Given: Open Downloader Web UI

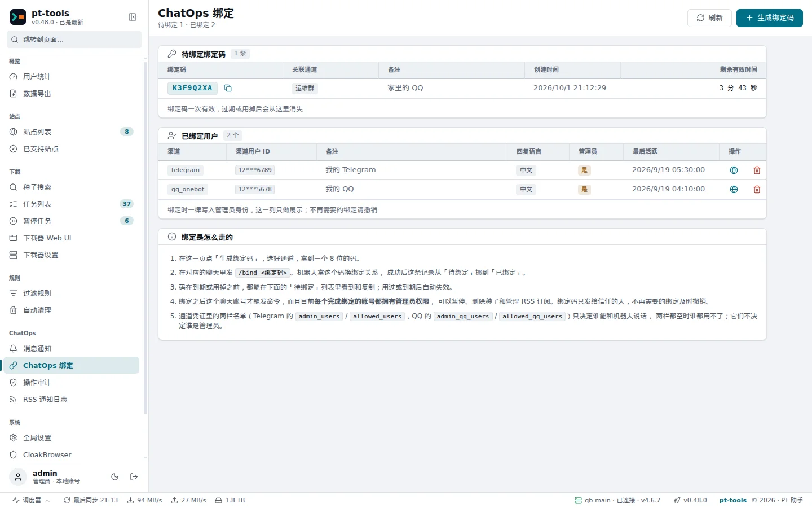Looking at the screenshot, I should [x=72, y=238].
